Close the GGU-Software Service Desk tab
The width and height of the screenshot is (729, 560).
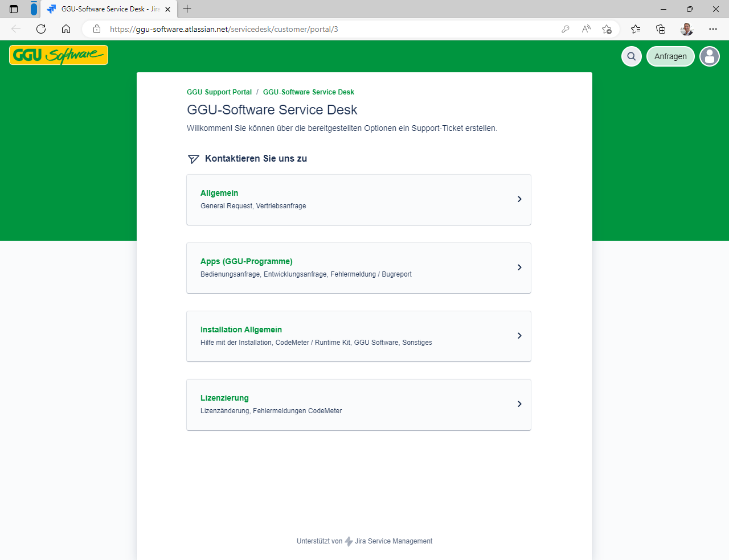tap(167, 9)
